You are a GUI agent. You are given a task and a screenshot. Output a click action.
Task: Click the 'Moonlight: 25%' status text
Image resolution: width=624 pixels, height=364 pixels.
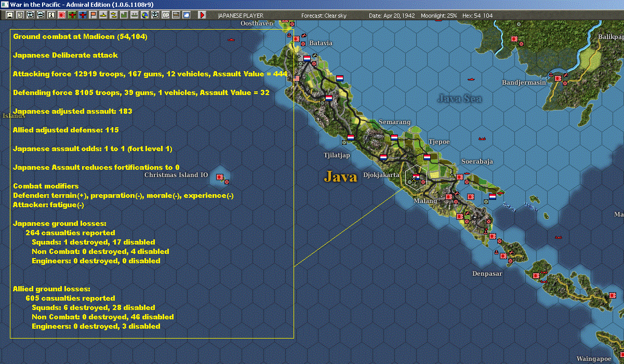coord(439,16)
